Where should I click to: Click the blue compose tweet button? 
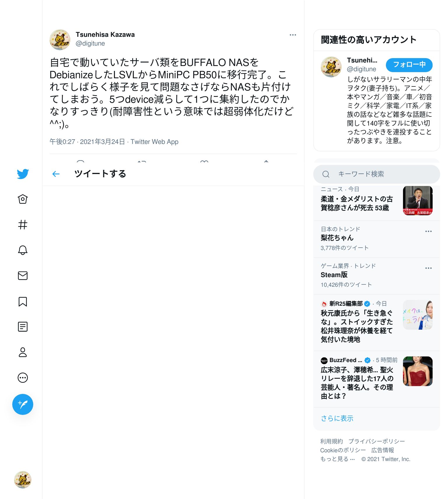pos(23,404)
